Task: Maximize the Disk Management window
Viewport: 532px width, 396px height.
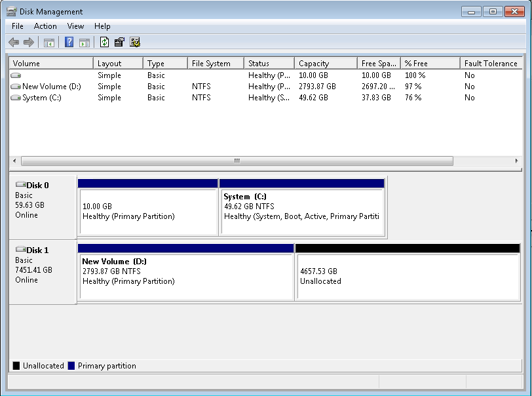Action: tap(493, 12)
